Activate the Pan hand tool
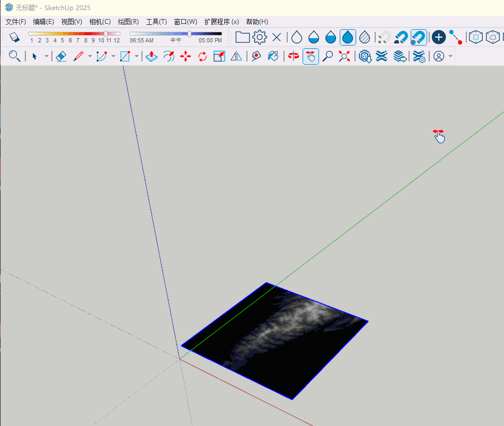This screenshot has width=504, height=426. coord(311,56)
